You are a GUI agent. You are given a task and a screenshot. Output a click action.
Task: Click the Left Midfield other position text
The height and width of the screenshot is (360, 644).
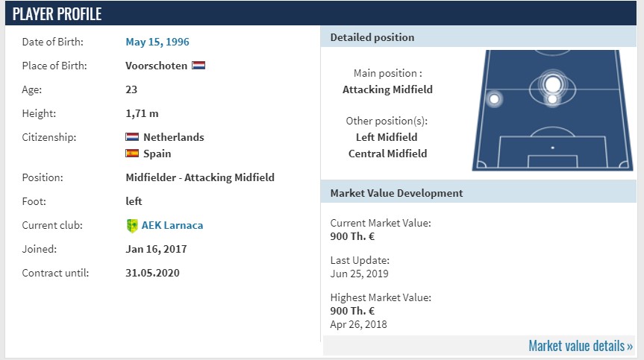click(387, 137)
